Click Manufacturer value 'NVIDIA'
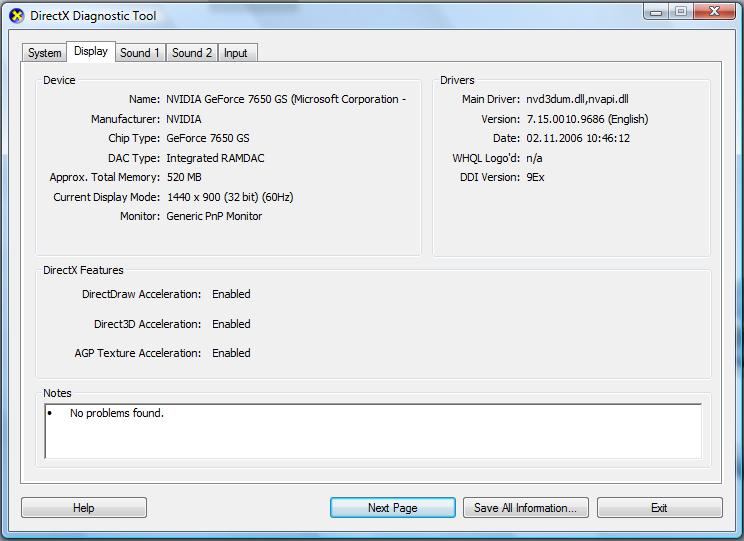The image size is (744, 541). (x=184, y=119)
